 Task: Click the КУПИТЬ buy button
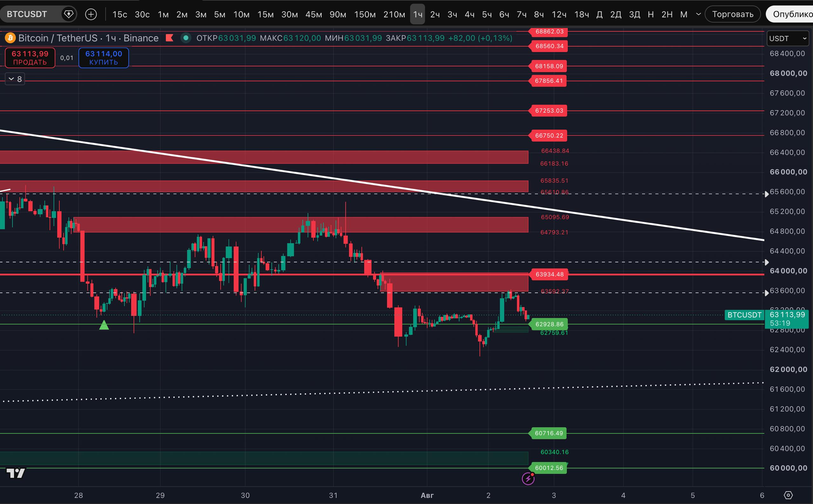click(104, 58)
